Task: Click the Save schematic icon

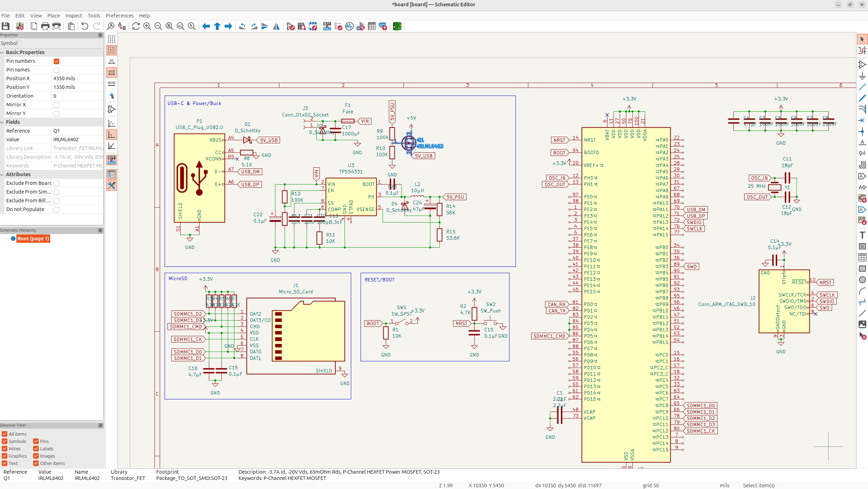Action: click(6, 26)
